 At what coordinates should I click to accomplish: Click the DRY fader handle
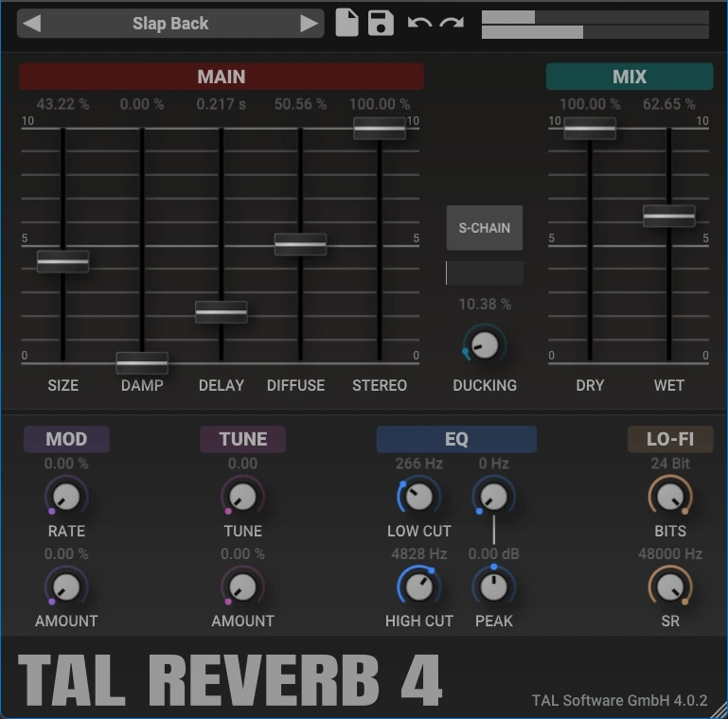[x=590, y=128]
